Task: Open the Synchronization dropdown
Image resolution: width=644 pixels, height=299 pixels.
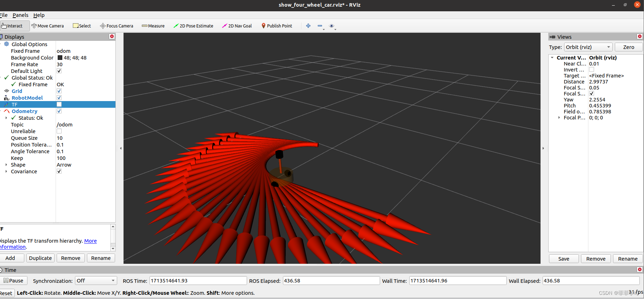Action: (96, 281)
